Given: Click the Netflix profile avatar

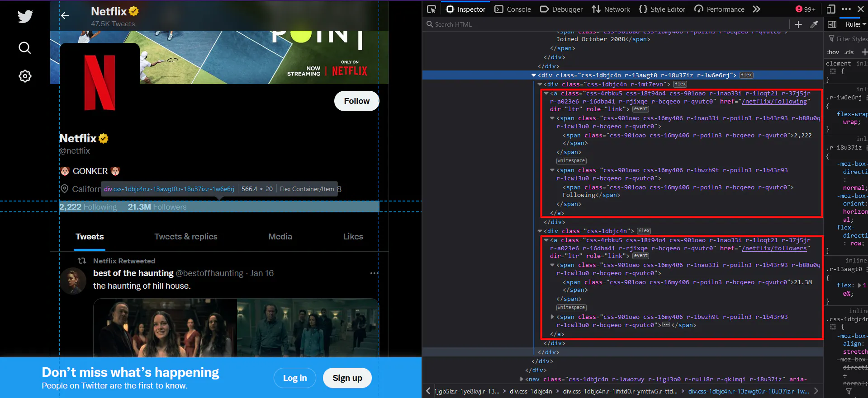Looking at the screenshot, I should (x=100, y=83).
